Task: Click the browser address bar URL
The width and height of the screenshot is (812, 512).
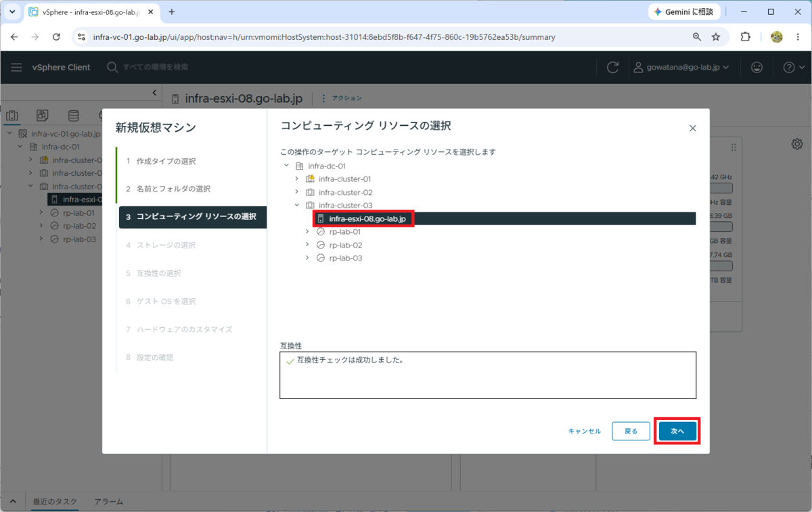Action: pyautogui.click(x=323, y=37)
